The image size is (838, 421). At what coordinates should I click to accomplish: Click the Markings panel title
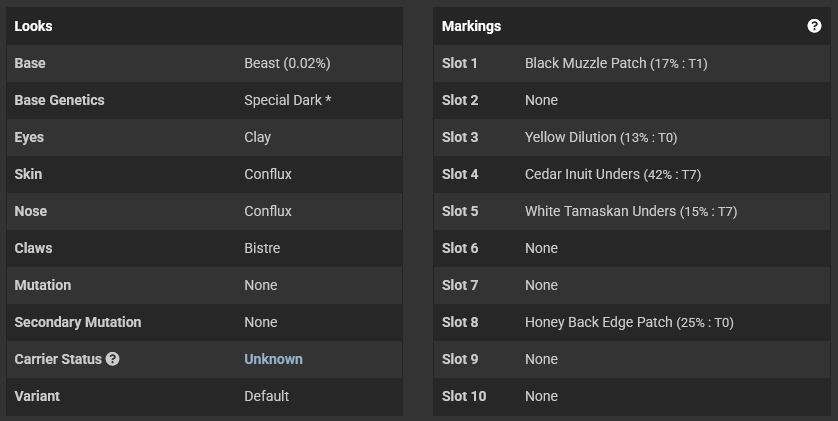point(471,26)
